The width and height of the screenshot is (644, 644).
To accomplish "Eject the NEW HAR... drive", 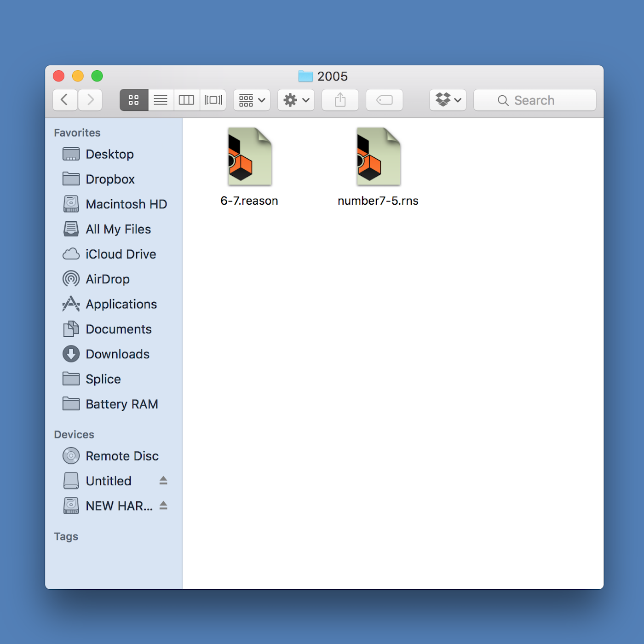I will [163, 506].
